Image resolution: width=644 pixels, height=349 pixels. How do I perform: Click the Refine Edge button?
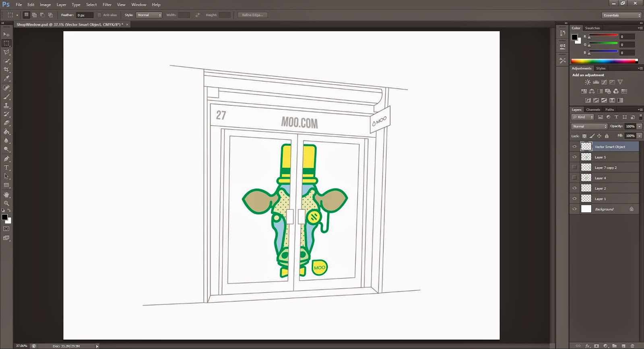click(252, 15)
